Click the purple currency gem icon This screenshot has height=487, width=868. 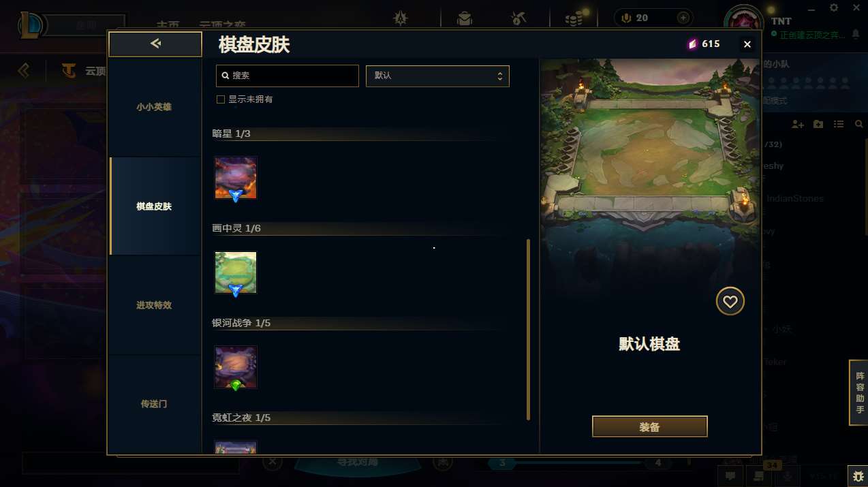click(692, 44)
